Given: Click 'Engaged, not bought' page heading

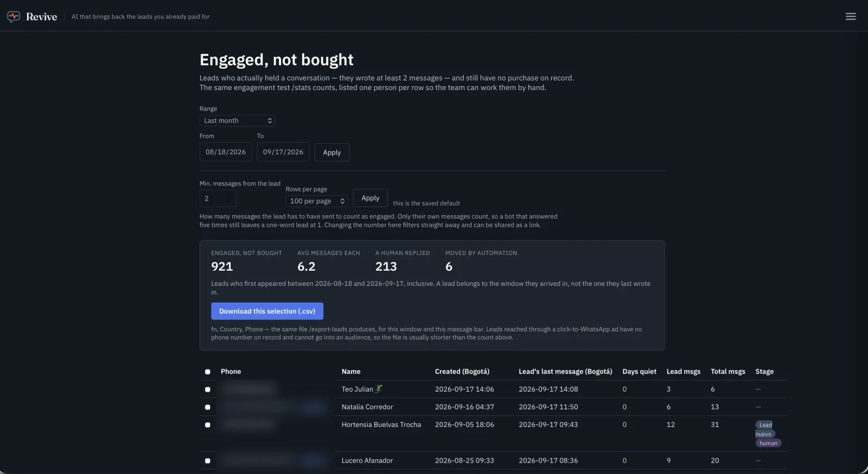Looking at the screenshot, I should (277, 60).
